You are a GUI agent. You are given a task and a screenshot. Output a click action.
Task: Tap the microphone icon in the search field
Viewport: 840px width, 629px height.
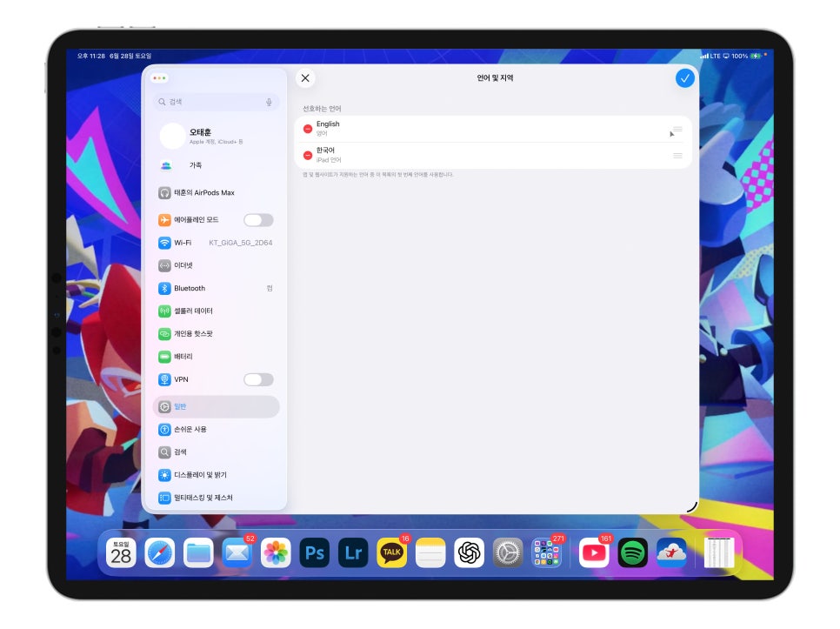coord(269,102)
